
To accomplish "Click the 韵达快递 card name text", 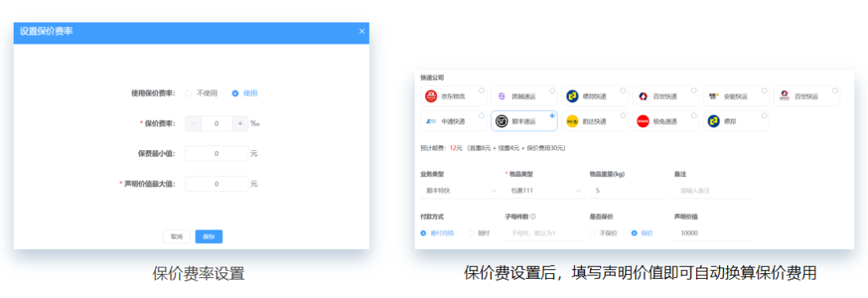I will click(595, 121).
